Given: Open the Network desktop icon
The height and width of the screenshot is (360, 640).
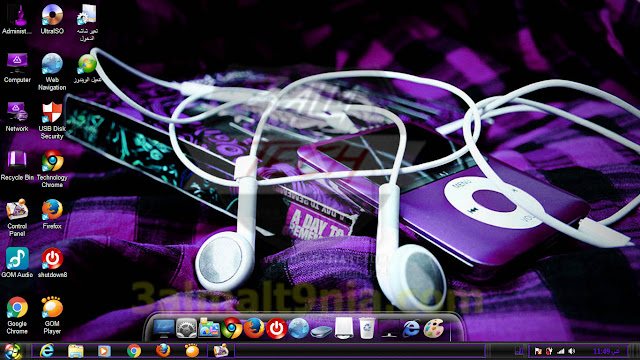Looking at the screenshot, I should pyautogui.click(x=17, y=117).
